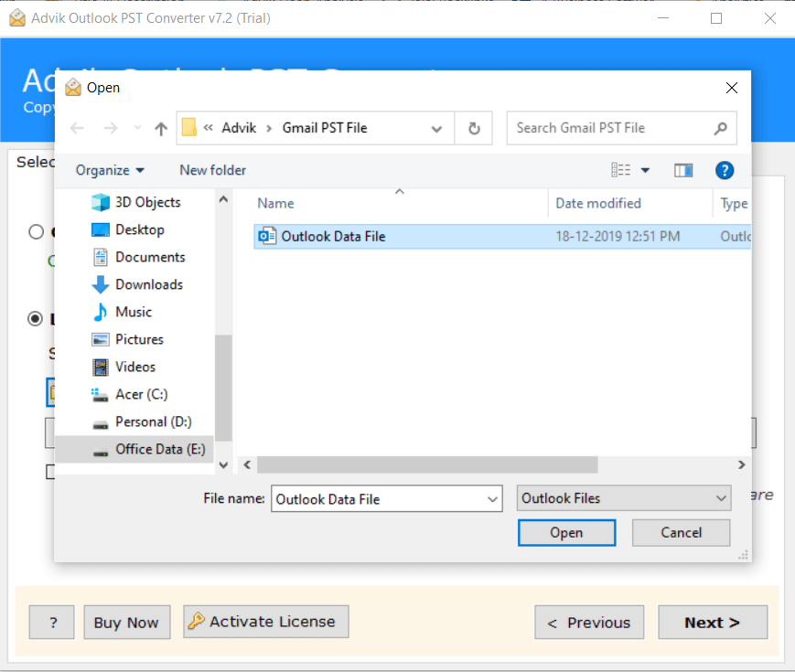Refresh the Gmail PST File folder

click(x=474, y=128)
